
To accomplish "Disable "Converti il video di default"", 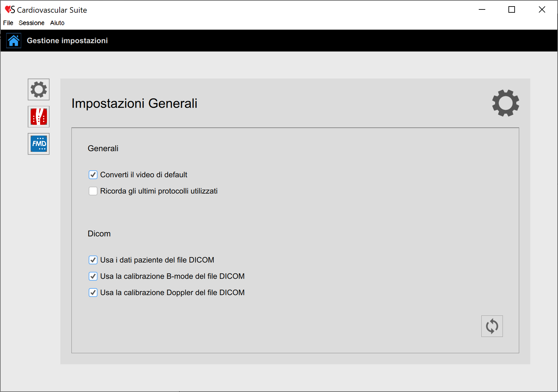I will [93, 175].
